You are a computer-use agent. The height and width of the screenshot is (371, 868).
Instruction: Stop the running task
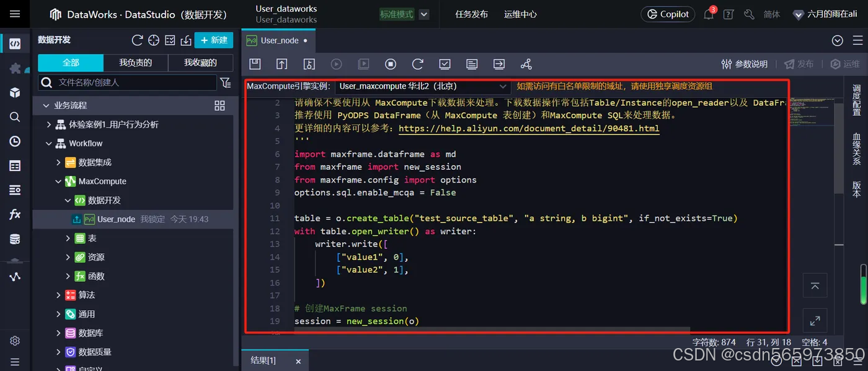click(x=391, y=64)
